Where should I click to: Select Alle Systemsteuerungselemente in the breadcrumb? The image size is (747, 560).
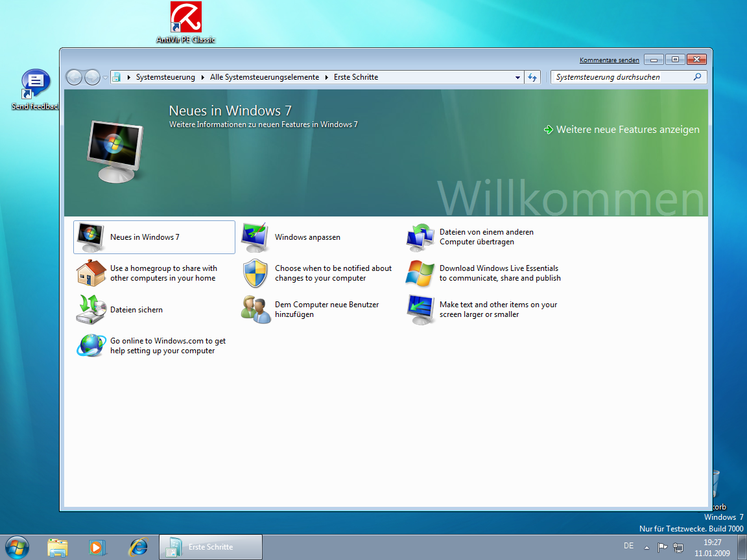point(265,77)
